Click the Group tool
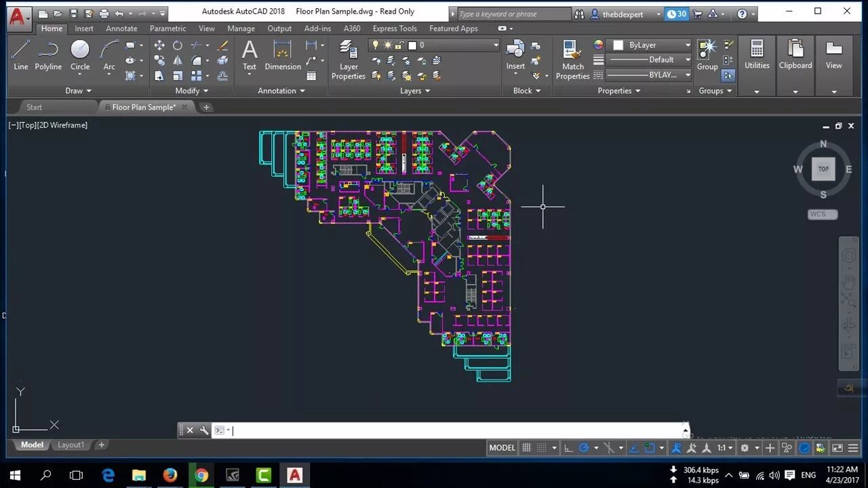Screen dimensions: 868x488 707,55
